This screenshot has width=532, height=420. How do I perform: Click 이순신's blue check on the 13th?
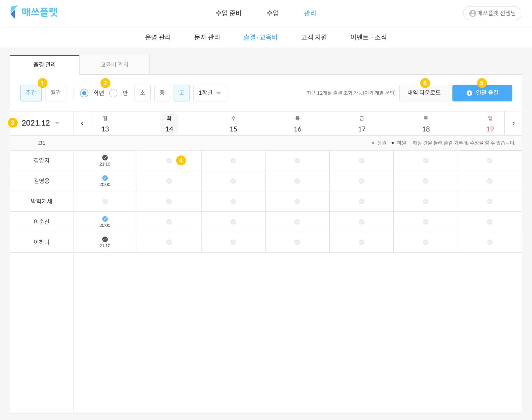click(105, 219)
